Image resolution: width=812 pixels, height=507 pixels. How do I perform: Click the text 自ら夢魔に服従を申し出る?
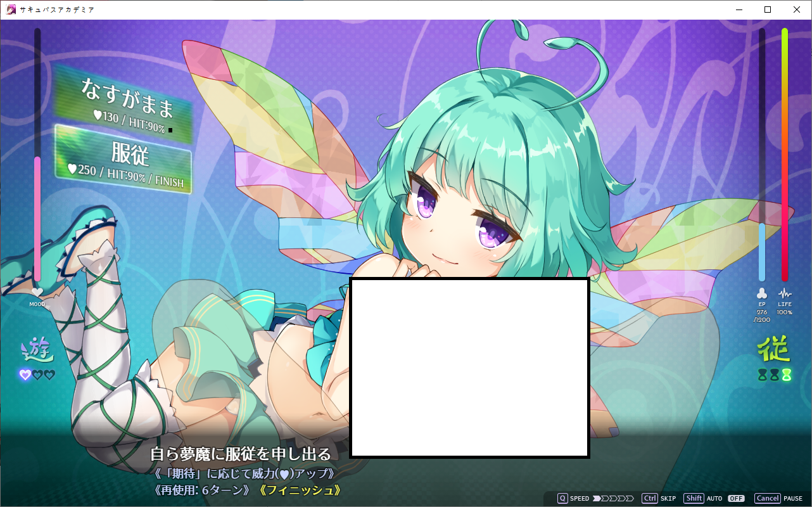pos(241,454)
